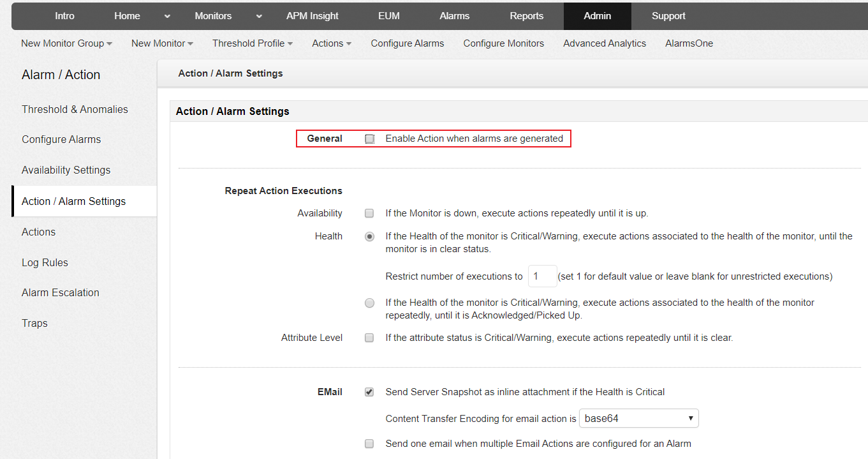Click the Restrict number of executions field
The height and width of the screenshot is (459, 868).
(x=542, y=276)
